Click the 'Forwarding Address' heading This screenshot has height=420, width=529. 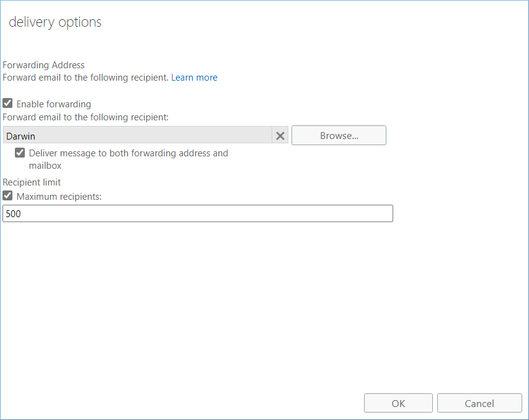[43, 65]
